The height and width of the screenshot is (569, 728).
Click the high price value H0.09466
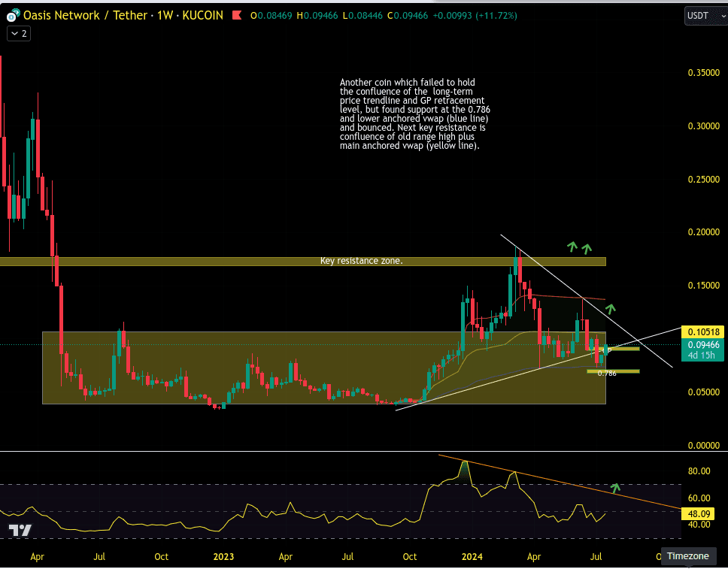tap(317, 16)
